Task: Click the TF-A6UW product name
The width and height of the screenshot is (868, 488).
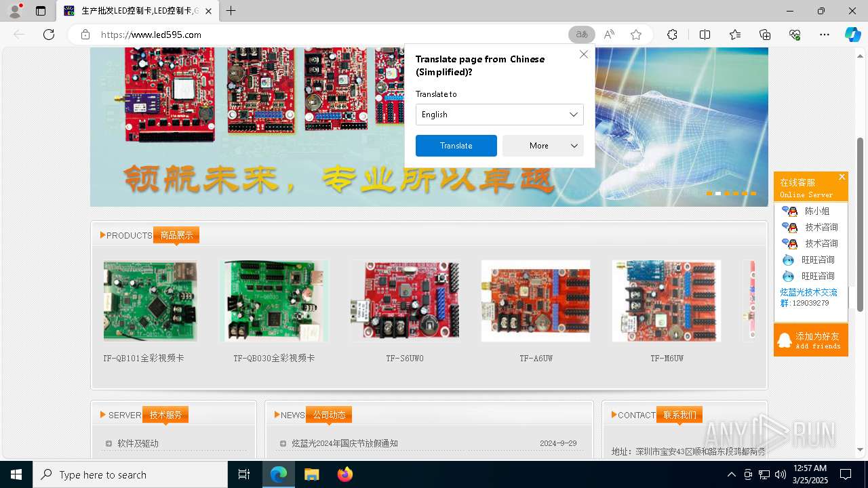Action: (536, 358)
